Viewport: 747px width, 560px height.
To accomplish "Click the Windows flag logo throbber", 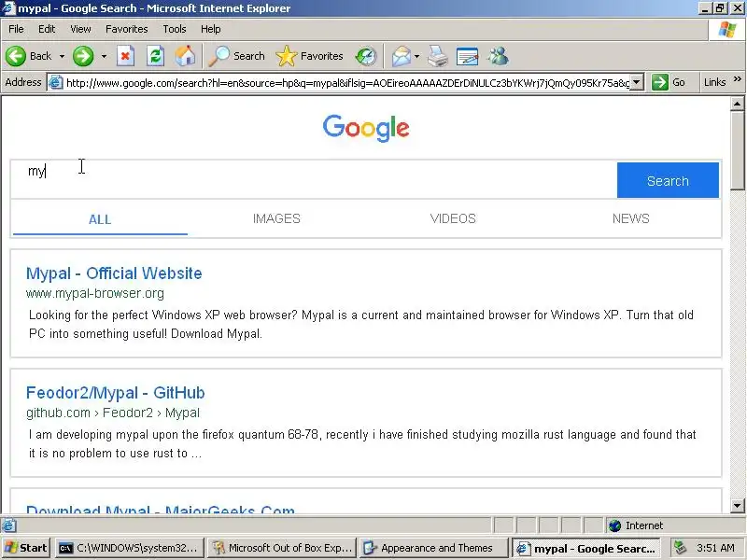I will point(727,30).
